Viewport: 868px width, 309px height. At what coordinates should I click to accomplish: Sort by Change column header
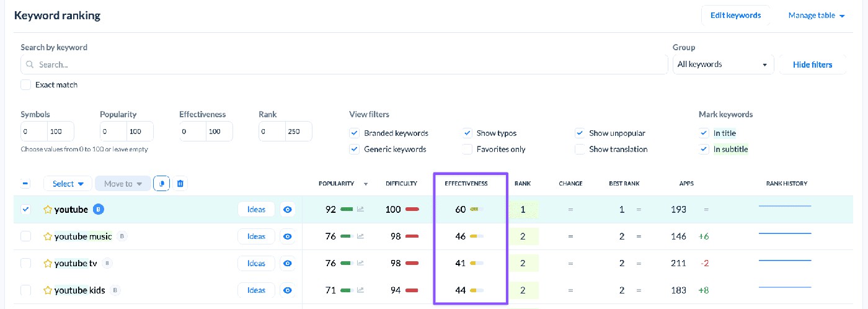pyautogui.click(x=570, y=184)
